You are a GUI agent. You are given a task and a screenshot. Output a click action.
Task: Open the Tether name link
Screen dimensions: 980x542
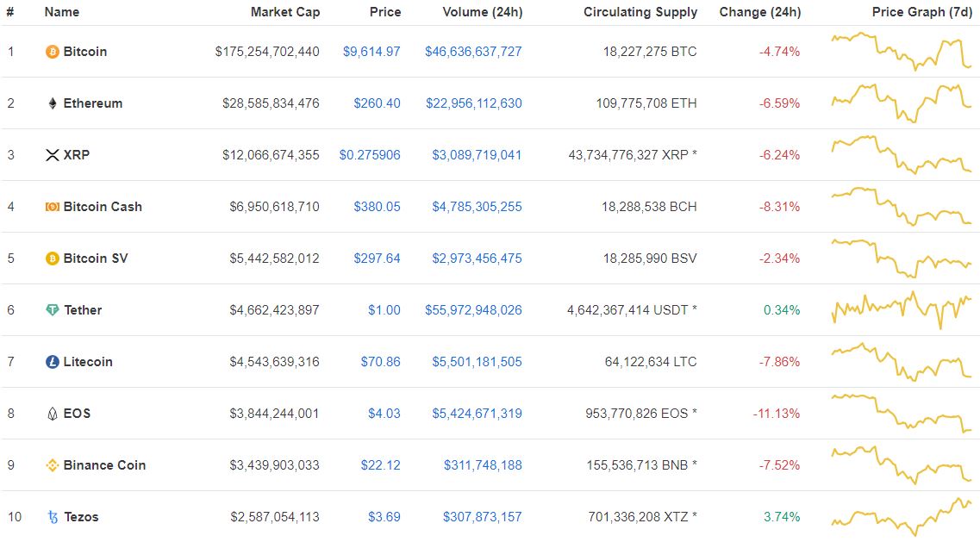tap(83, 310)
